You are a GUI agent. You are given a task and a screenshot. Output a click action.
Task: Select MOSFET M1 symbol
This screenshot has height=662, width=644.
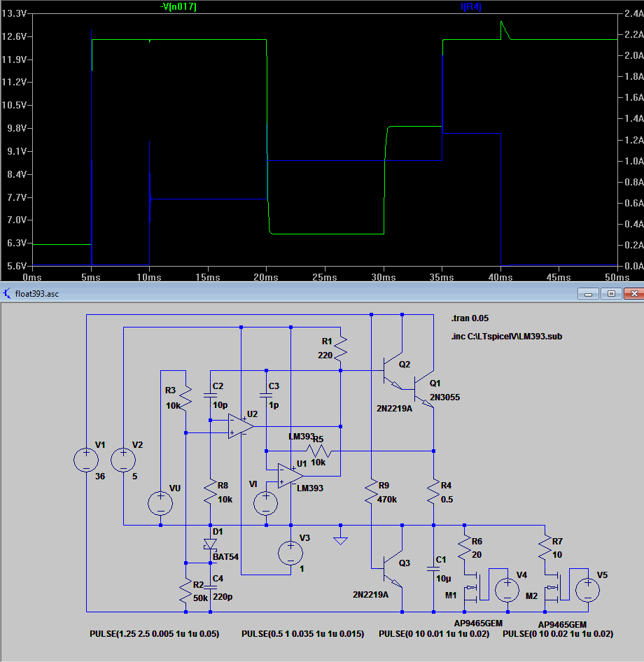472,587
